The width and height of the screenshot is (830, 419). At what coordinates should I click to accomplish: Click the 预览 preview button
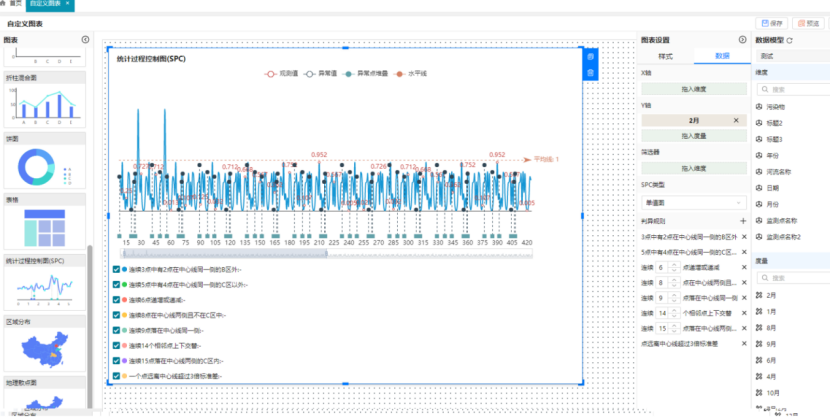click(x=807, y=23)
